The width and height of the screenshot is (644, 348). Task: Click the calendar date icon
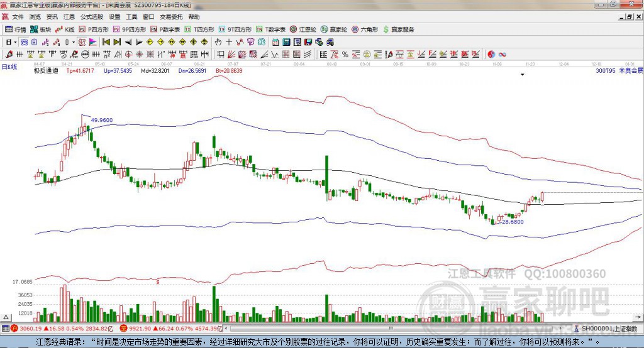click(x=275, y=42)
